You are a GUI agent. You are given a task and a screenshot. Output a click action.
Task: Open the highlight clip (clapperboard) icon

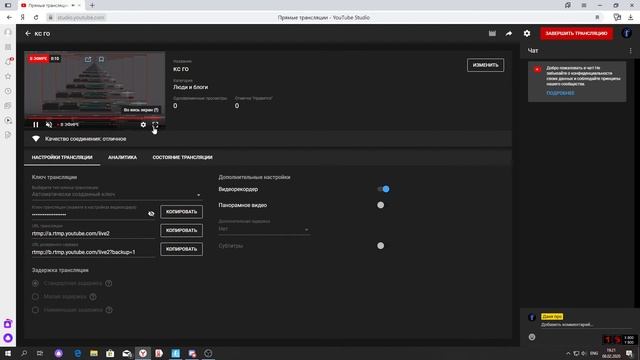coord(492,33)
